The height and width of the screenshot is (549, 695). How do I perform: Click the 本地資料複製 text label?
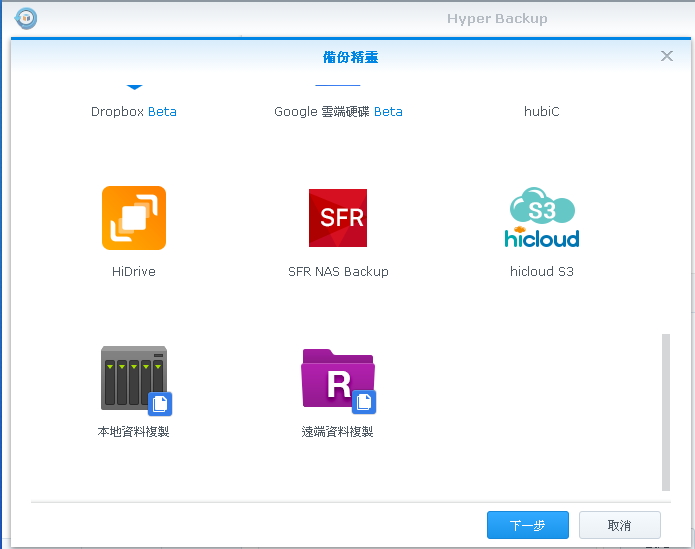[x=133, y=432]
